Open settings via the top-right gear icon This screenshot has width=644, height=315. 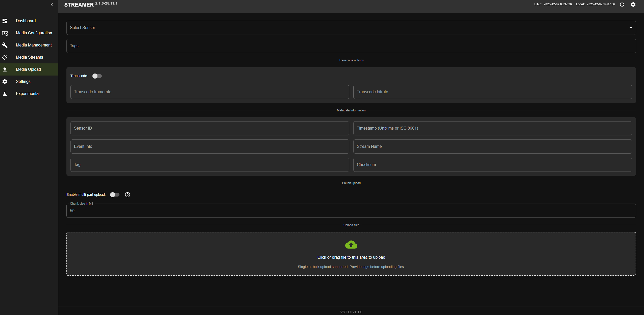click(633, 5)
